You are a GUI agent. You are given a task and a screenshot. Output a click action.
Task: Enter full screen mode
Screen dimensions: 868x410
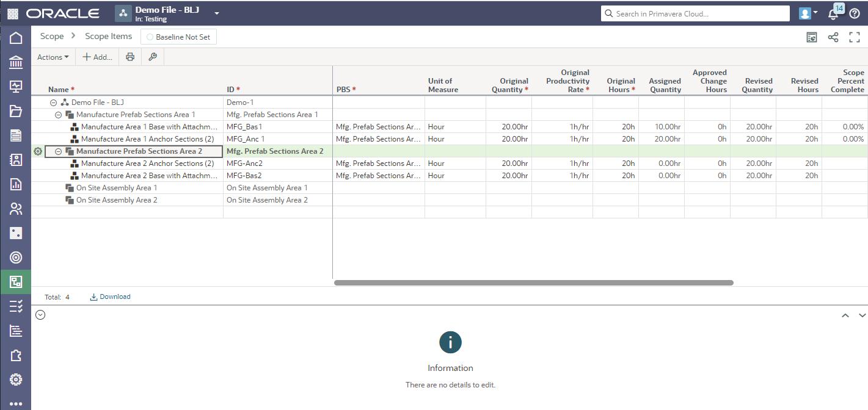[x=855, y=37]
